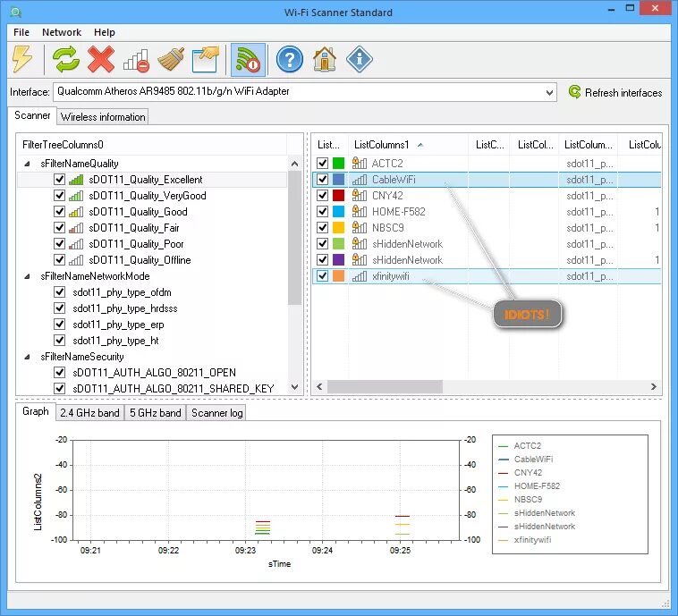Screen dimensions: 678x616
Task: Click network list scroll left arrow
Action: tap(319, 387)
